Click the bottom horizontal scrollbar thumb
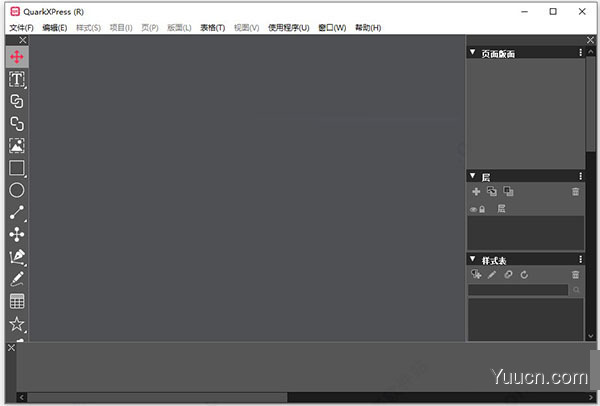The image size is (600, 406). 157,397
